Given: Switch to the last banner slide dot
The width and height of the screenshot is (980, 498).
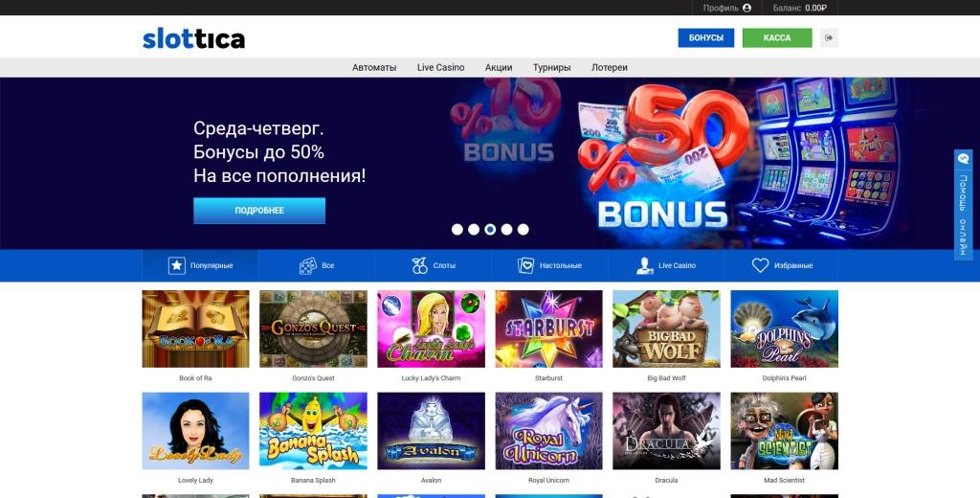Looking at the screenshot, I should point(523,230).
